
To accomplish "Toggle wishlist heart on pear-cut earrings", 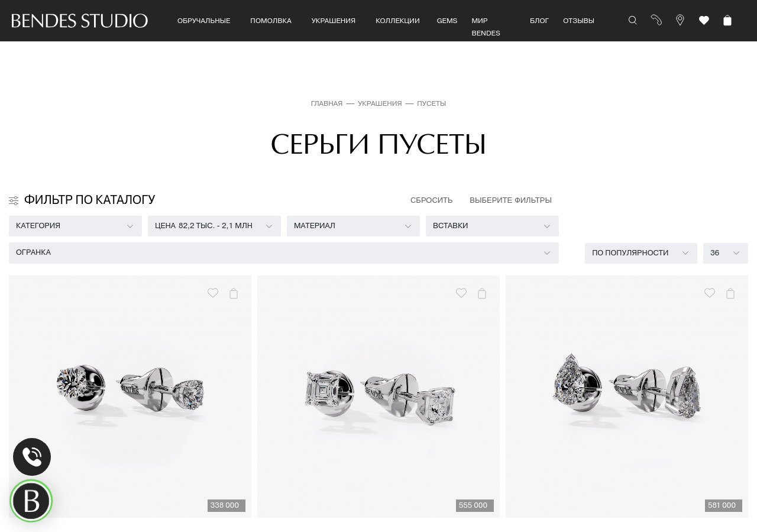I will click(710, 293).
